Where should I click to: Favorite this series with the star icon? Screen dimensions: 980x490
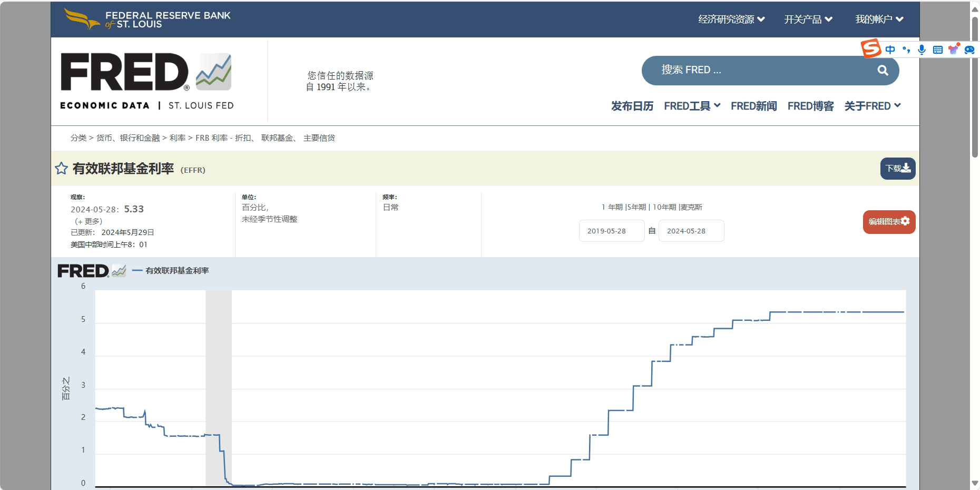pos(61,169)
